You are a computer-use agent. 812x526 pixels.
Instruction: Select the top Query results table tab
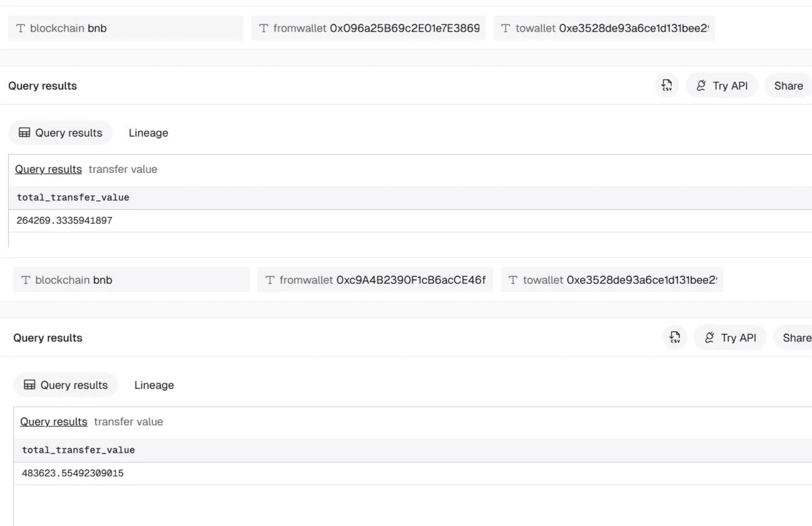point(61,133)
